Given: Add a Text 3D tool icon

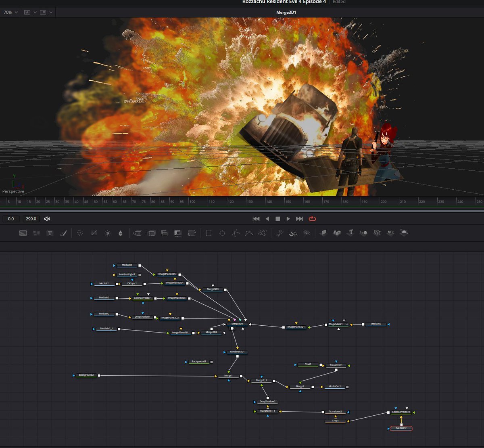Looking at the screenshot, I should click(350, 233).
